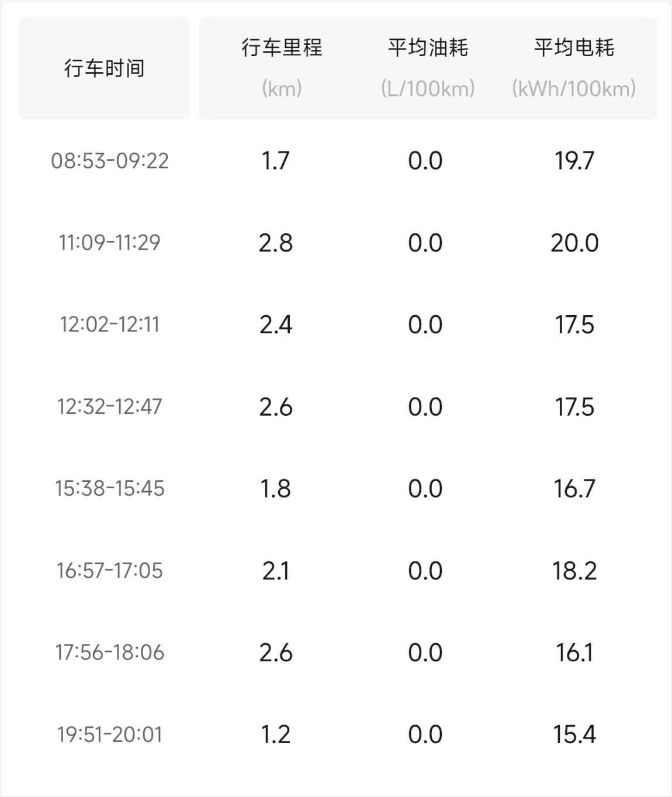Screen dimensions: 672x797
Task: Click the 行车时间 column header
Action: (104, 68)
